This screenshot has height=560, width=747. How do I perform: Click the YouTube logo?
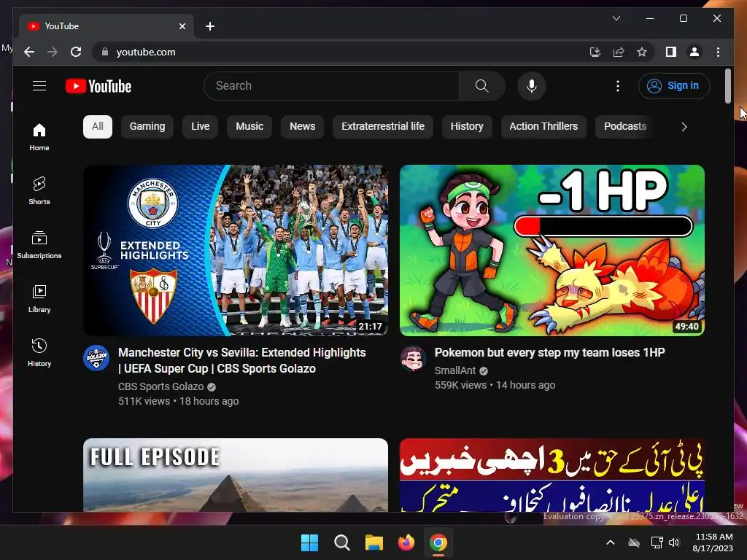(98, 86)
